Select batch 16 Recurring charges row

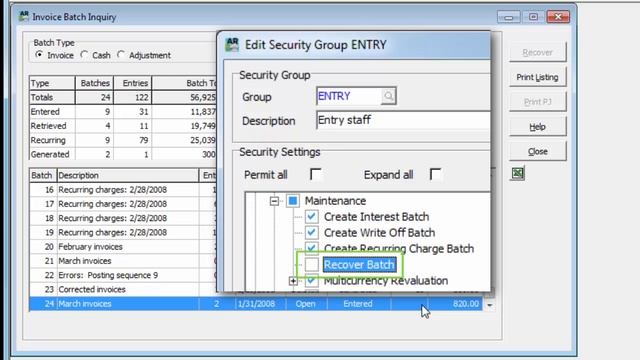[123, 189]
